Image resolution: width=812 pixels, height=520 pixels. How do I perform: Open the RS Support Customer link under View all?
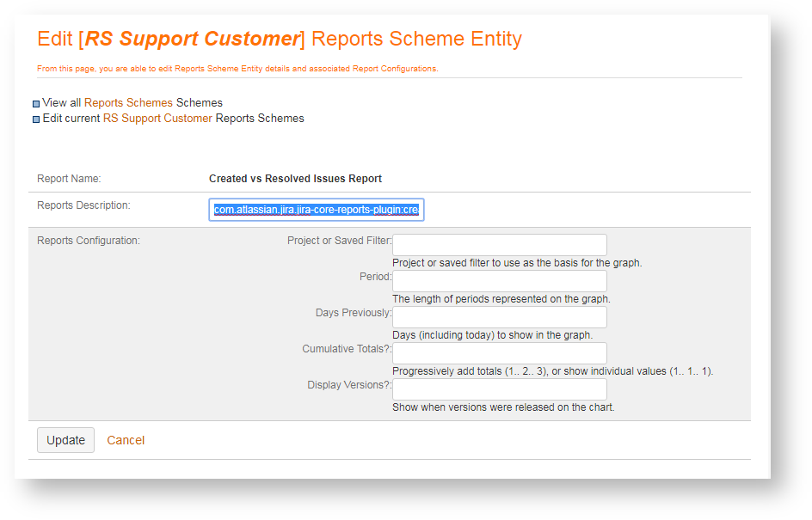(157, 119)
